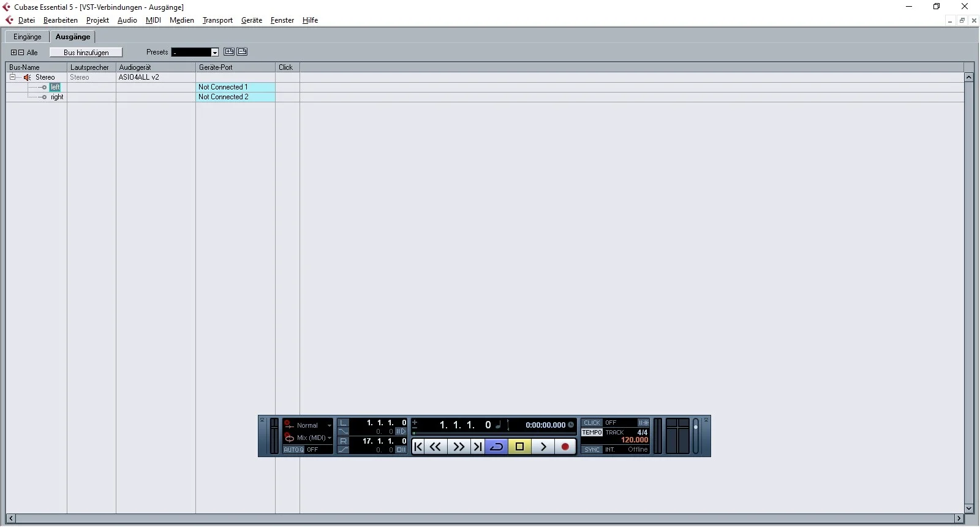Fast forward using the transport button

(x=459, y=447)
